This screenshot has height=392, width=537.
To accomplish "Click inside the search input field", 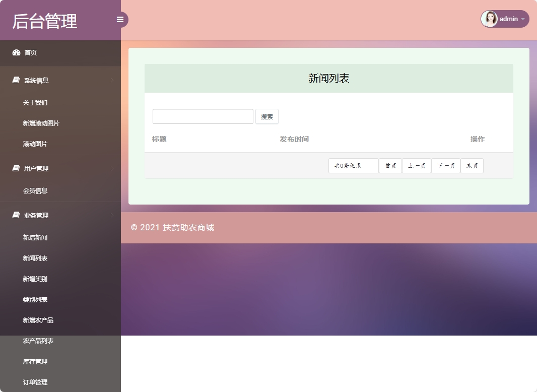I will pyautogui.click(x=203, y=116).
